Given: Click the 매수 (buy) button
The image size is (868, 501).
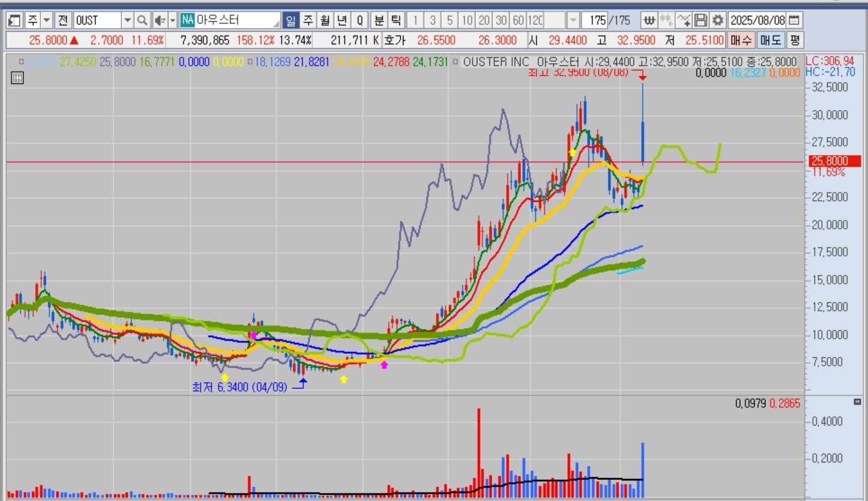Looking at the screenshot, I should 741,41.
